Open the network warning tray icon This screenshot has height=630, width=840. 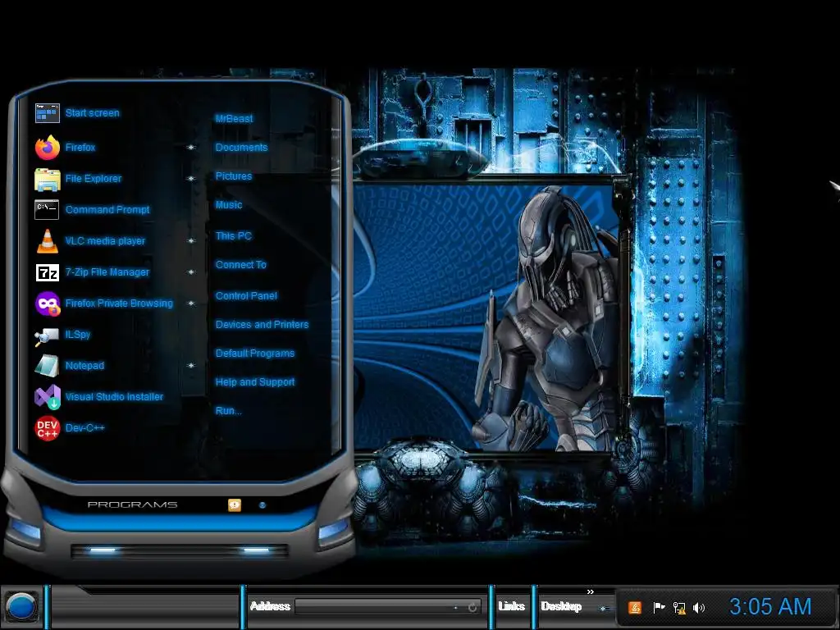point(678,608)
